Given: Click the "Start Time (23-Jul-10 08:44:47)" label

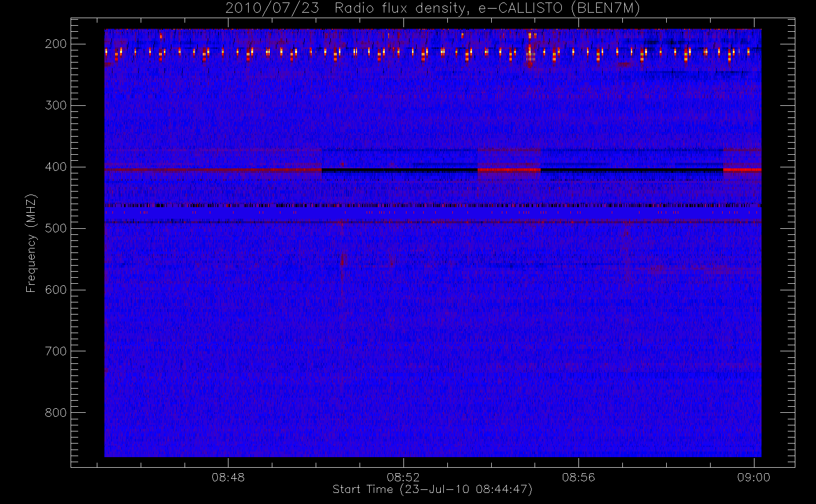Looking at the screenshot, I should tap(433, 489).
